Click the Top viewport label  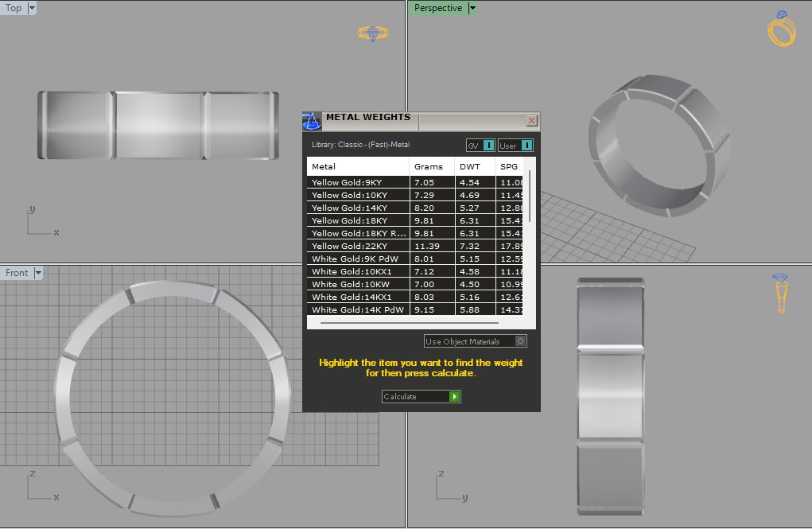[14, 8]
